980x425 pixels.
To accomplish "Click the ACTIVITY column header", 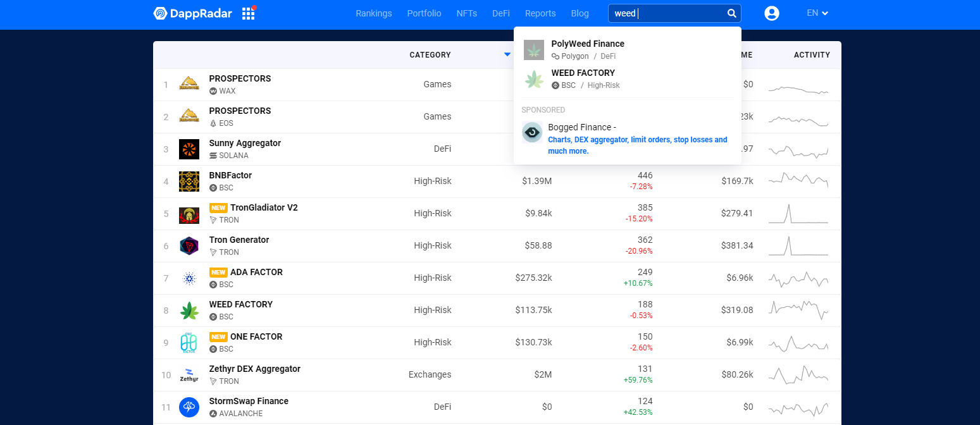I will click(x=812, y=55).
